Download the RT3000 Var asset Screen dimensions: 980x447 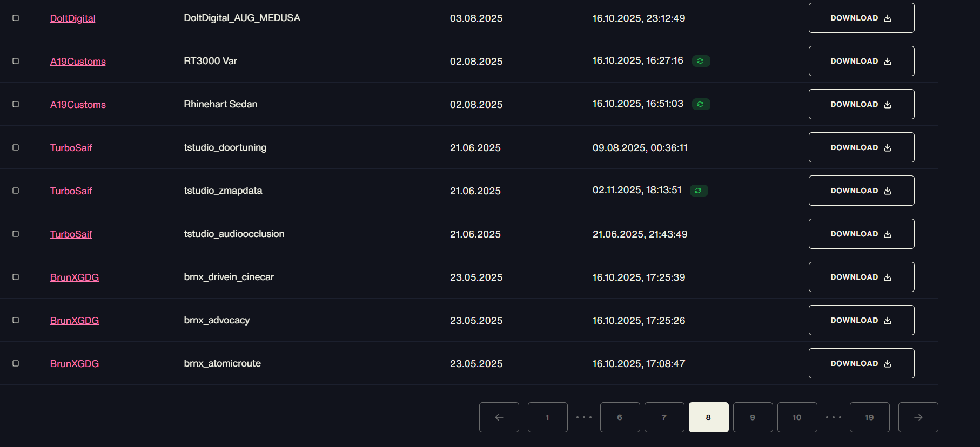pyautogui.click(x=861, y=61)
